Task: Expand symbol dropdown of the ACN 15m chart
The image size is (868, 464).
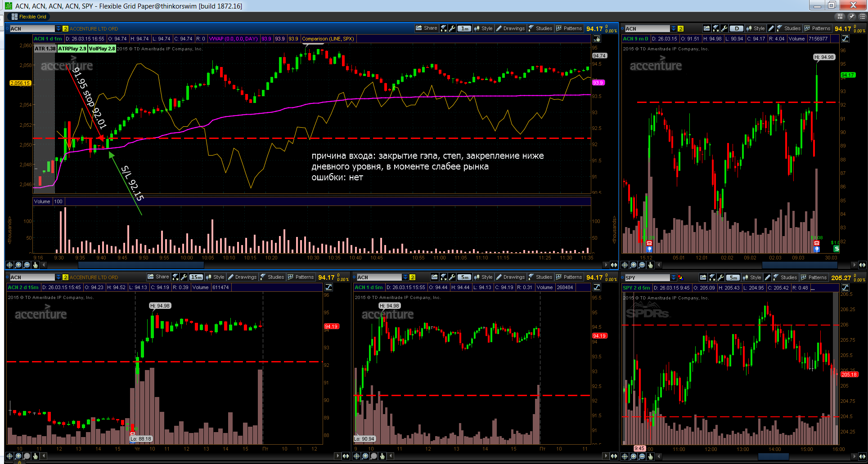Action: [x=58, y=277]
